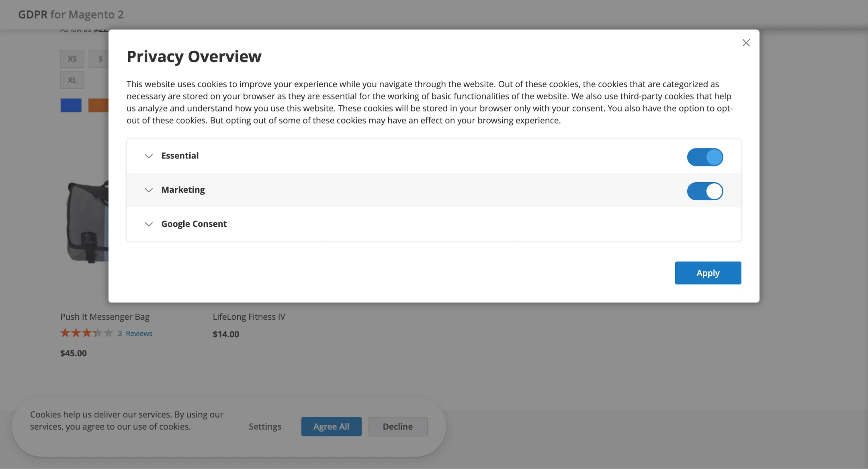This screenshot has width=868, height=469.
Task: Choose size XS option
Action: click(72, 59)
